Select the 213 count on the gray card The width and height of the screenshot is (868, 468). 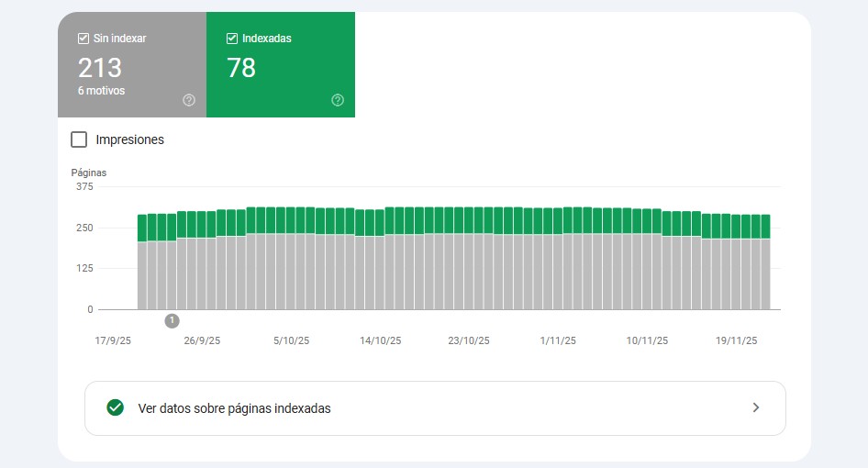[100, 68]
